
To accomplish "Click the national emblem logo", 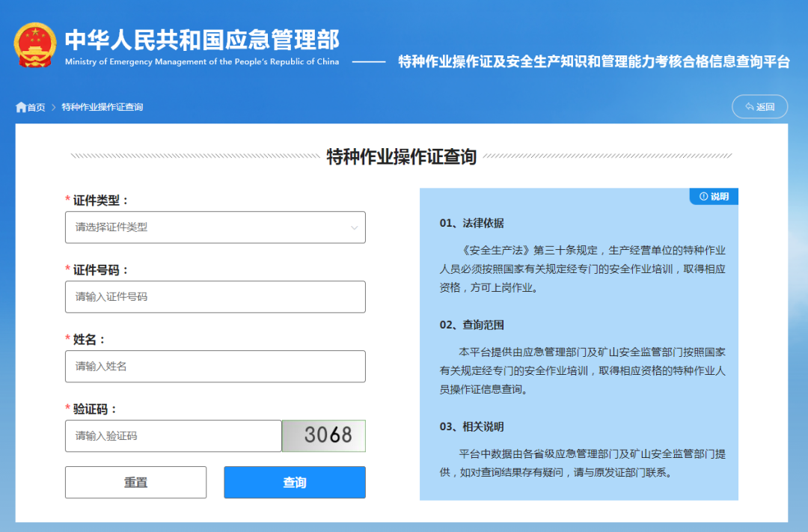I will 34,43.
